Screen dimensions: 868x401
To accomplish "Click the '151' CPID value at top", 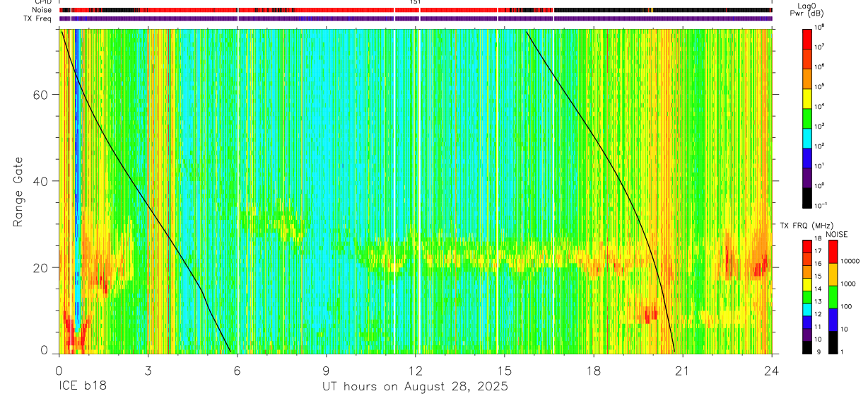I will 416,2.
